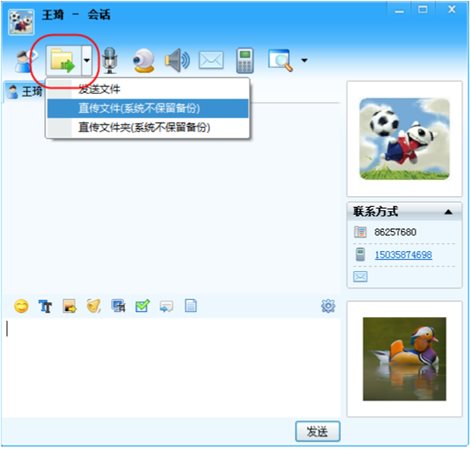
Task: Click the speaker sound icon
Action: (x=178, y=61)
